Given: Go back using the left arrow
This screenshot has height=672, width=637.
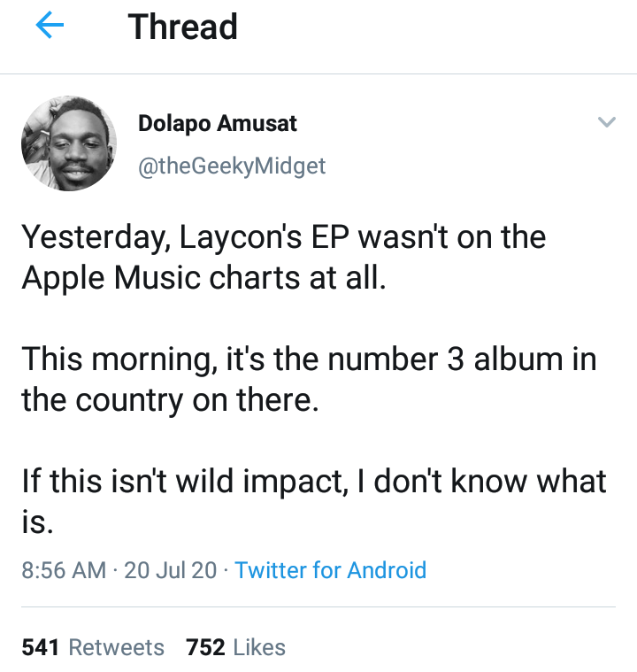Looking at the screenshot, I should click(50, 27).
